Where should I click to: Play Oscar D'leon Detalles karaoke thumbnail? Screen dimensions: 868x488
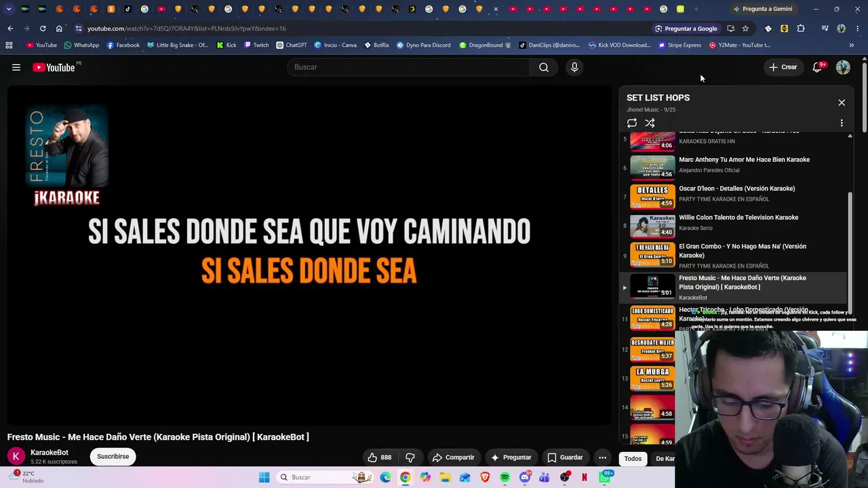pyautogui.click(x=652, y=196)
